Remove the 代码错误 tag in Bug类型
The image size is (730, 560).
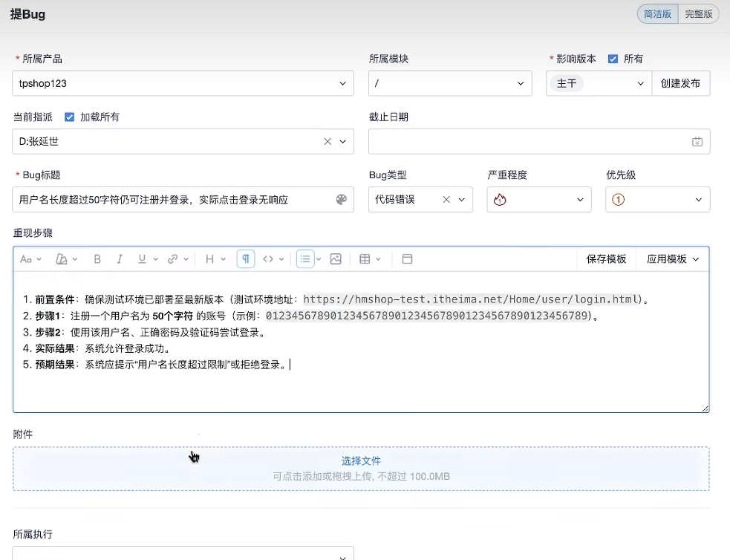(x=446, y=199)
